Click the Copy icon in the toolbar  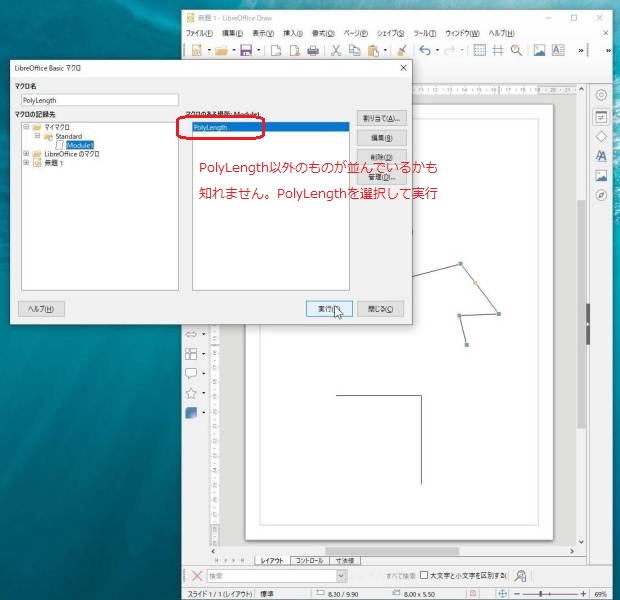pos(354,50)
